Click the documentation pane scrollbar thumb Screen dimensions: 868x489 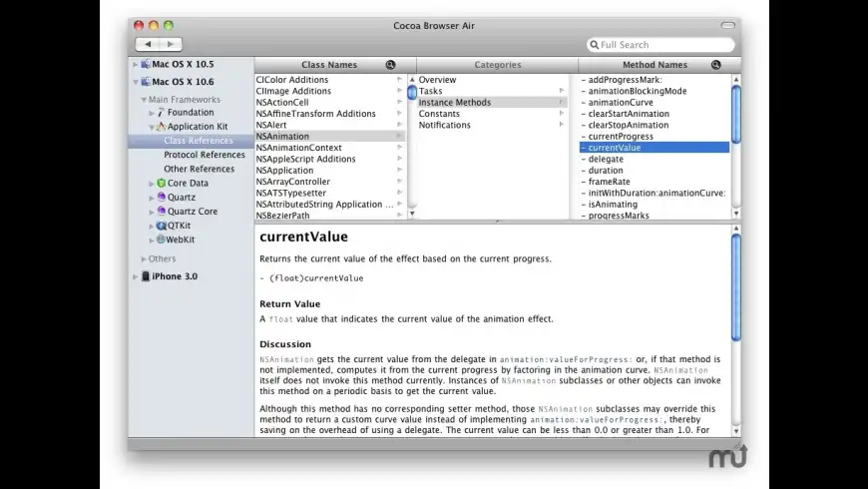[x=736, y=288]
